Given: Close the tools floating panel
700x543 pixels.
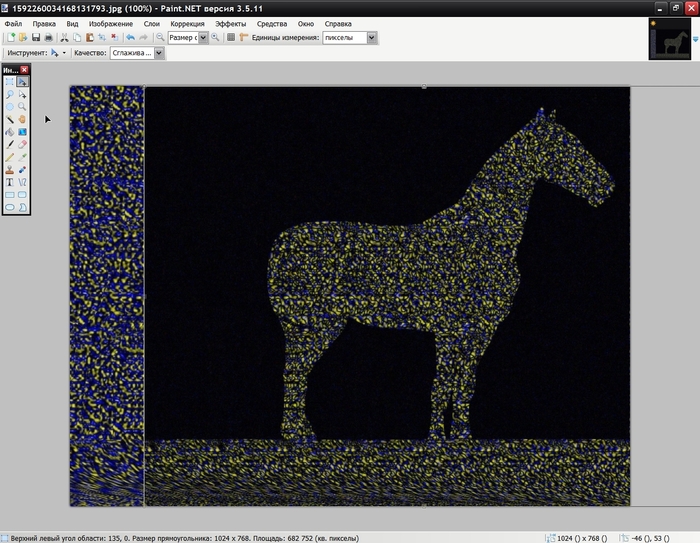Looking at the screenshot, I should pyautogui.click(x=25, y=70).
